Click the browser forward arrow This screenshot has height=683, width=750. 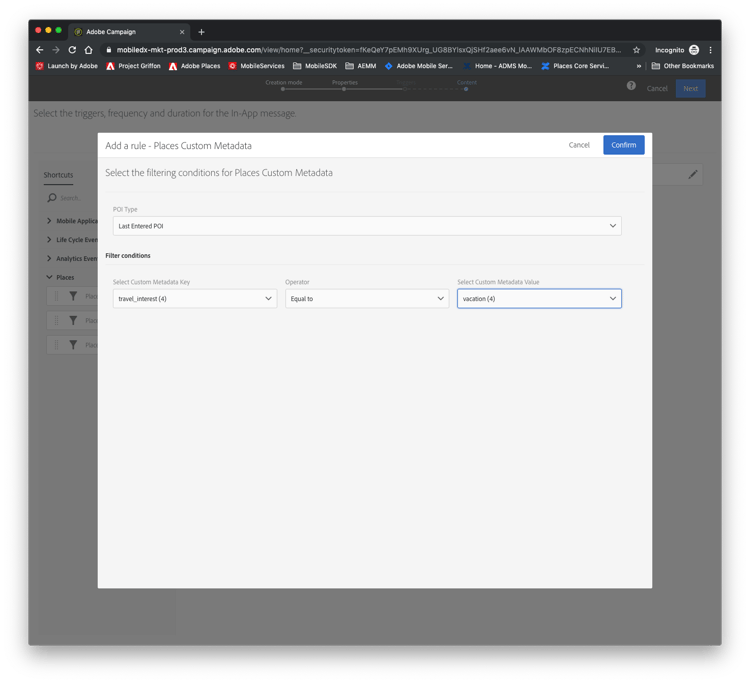point(56,50)
